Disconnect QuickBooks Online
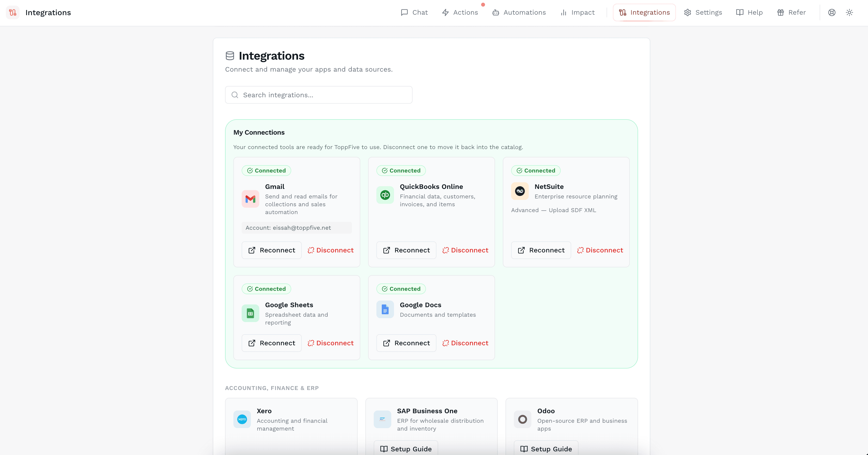The image size is (868, 455). click(x=465, y=250)
